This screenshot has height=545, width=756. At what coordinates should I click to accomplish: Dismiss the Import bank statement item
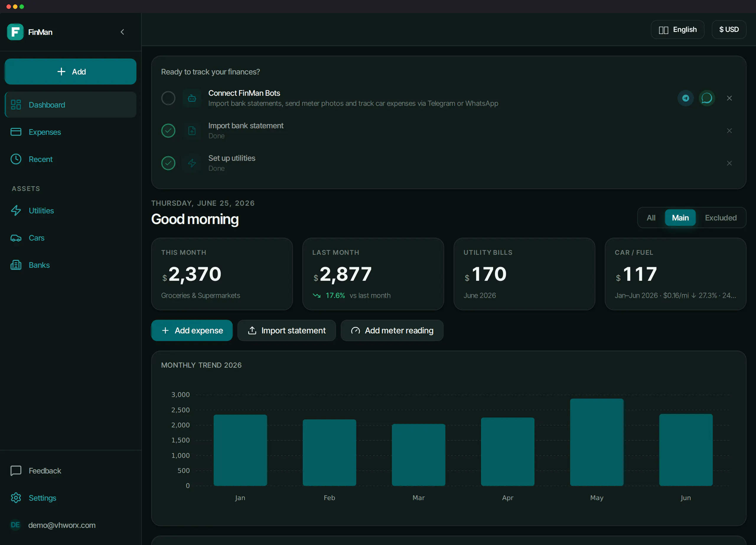729,131
